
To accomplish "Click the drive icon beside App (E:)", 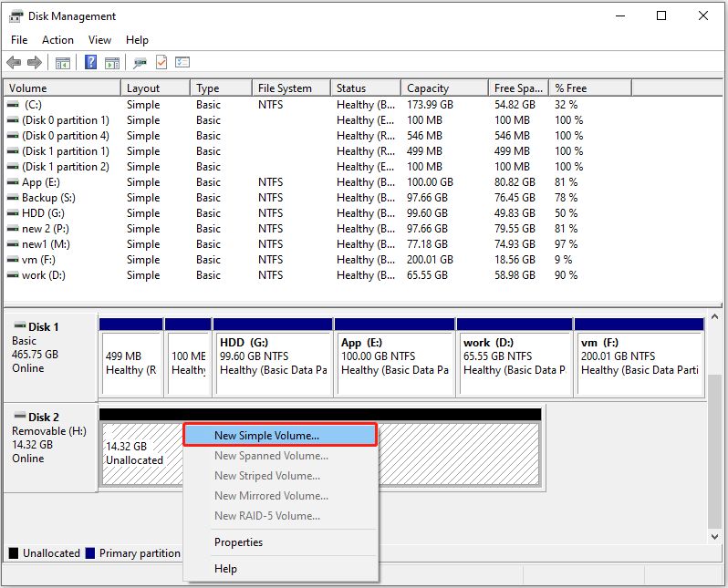I will tap(13, 182).
